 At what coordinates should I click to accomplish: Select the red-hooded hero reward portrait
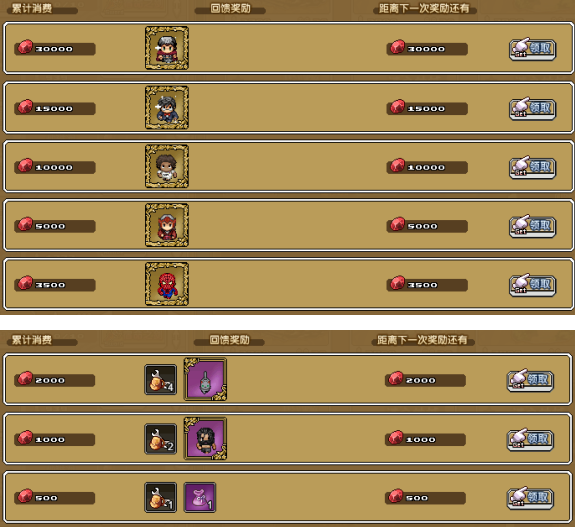coord(167,225)
